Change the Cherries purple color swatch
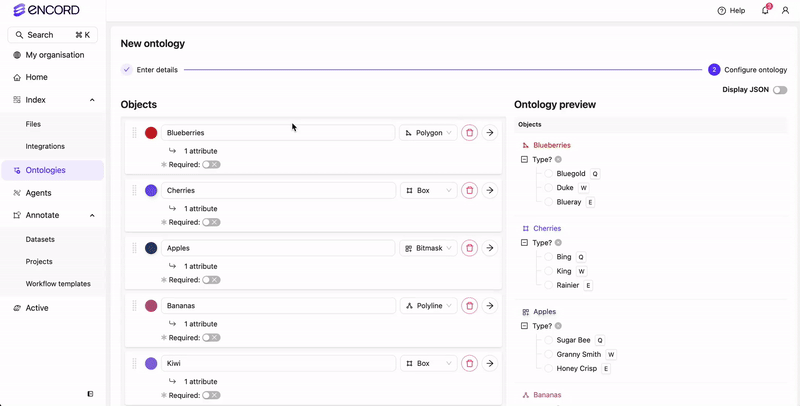 151,190
